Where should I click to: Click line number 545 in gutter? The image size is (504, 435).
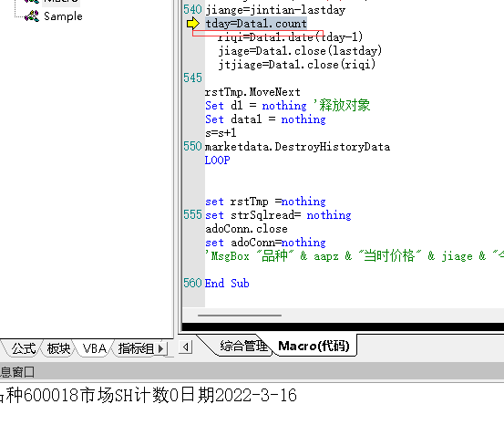(192, 78)
